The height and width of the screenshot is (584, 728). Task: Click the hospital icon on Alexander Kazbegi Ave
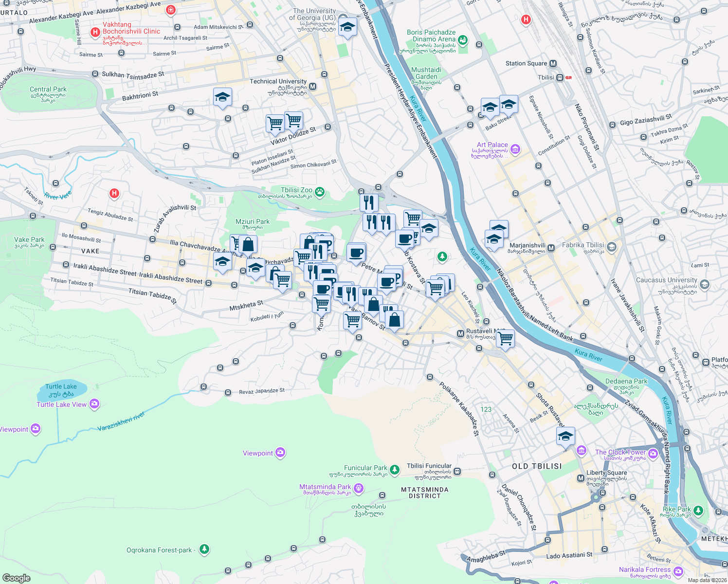pyautogui.click(x=171, y=10)
